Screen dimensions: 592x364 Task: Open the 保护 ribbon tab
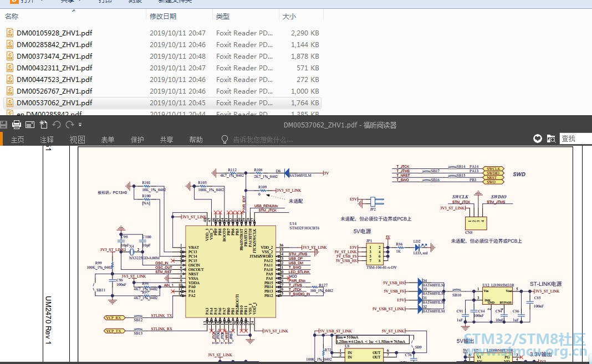pyautogui.click(x=137, y=140)
